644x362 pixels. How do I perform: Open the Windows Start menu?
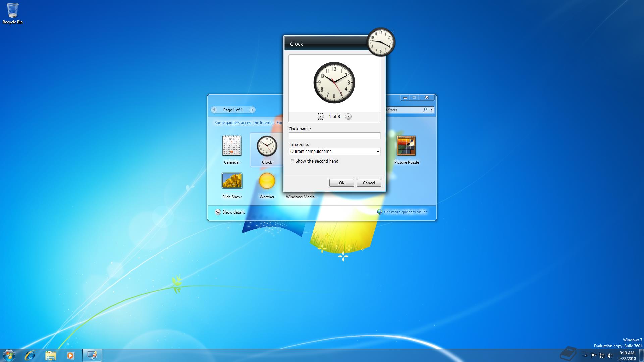coord(9,355)
